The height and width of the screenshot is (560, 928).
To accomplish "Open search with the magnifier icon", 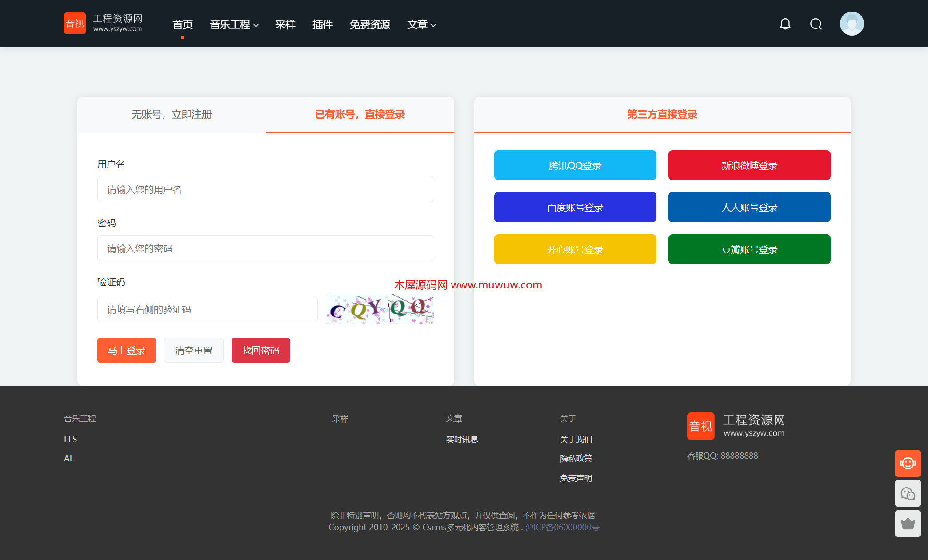I will (x=816, y=24).
